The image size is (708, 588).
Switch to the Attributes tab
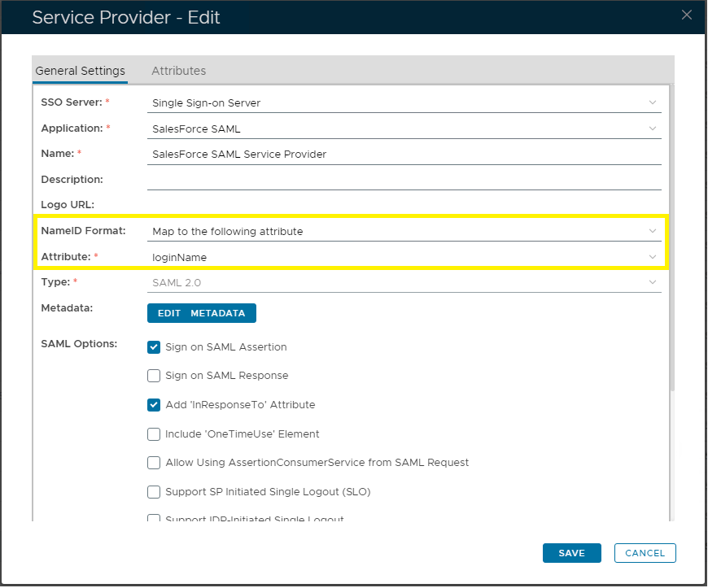pyautogui.click(x=178, y=71)
